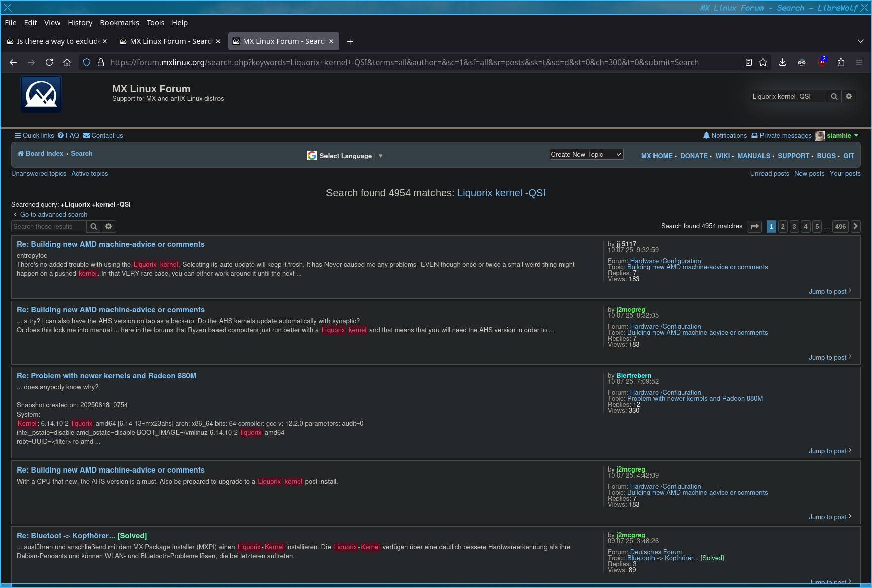The width and height of the screenshot is (872, 588).
Task: Click the padlock site info icon
Action: point(100,62)
